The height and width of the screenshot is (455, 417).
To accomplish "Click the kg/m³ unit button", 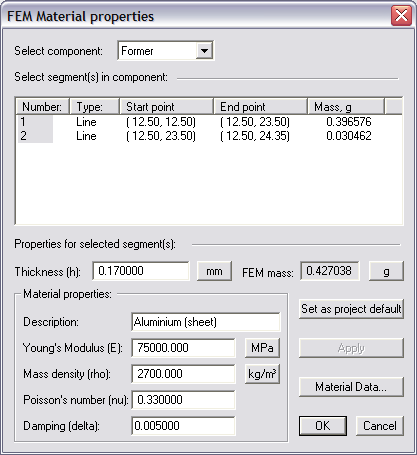I will [x=262, y=374].
